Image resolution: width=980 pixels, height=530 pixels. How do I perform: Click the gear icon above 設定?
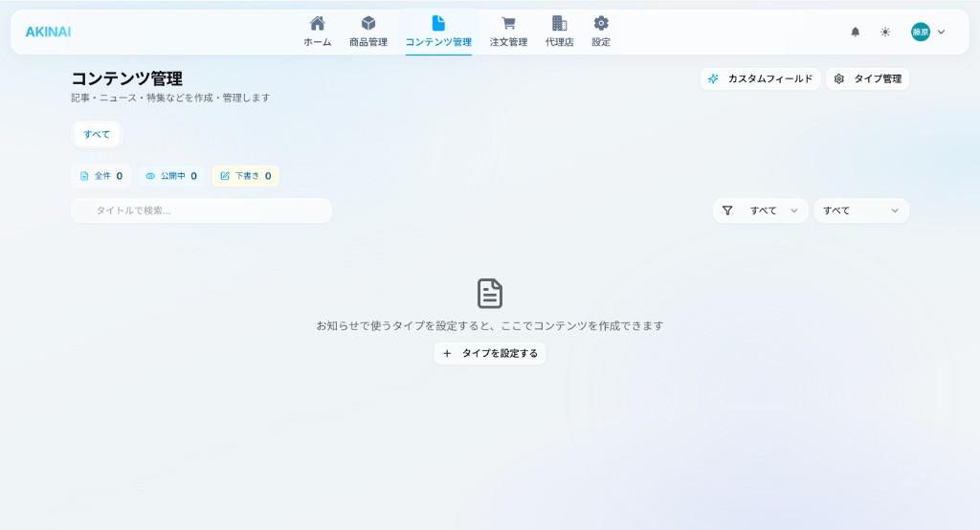(601, 23)
